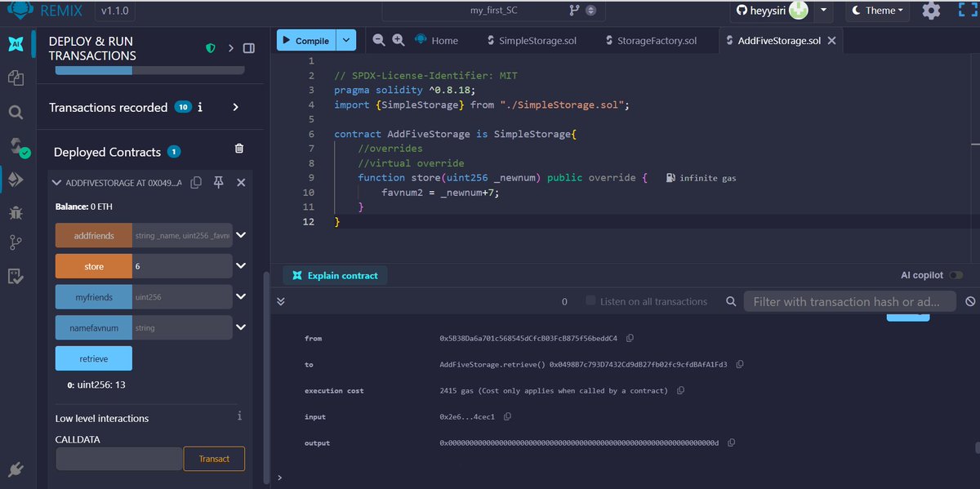Screen dimensions: 980x489
Task: Click the Filter with transaction hash field
Action: click(849, 301)
